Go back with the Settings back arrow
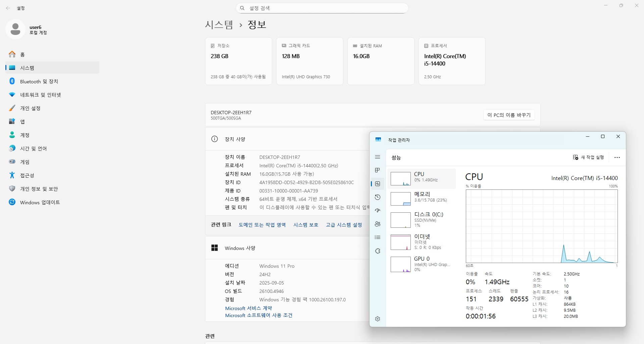Image resolution: width=644 pixels, height=344 pixels. tap(8, 8)
